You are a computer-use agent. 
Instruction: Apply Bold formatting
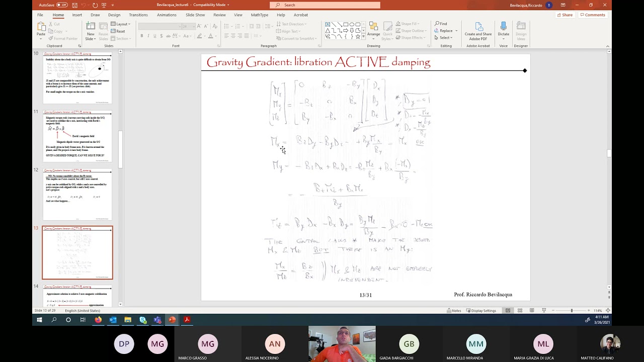[142, 36]
